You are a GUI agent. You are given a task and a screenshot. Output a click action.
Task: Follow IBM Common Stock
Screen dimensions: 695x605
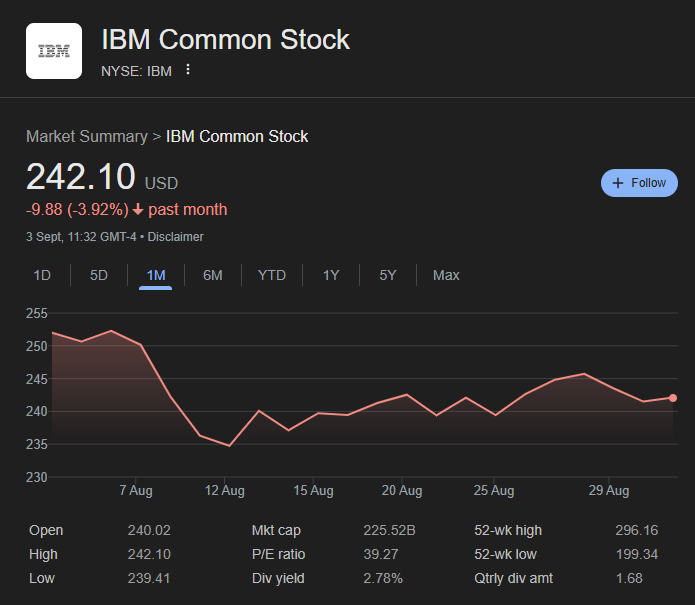click(x=640, y=183)
